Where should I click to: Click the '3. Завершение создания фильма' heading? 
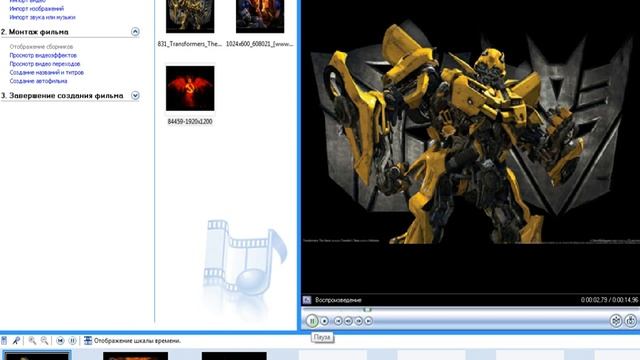(62, 96)
